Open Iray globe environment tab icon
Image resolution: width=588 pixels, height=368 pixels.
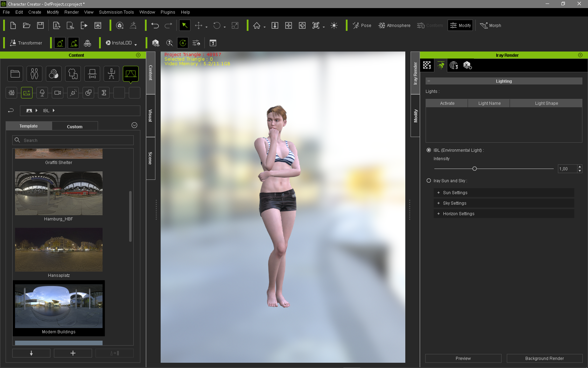pos(454,66)
